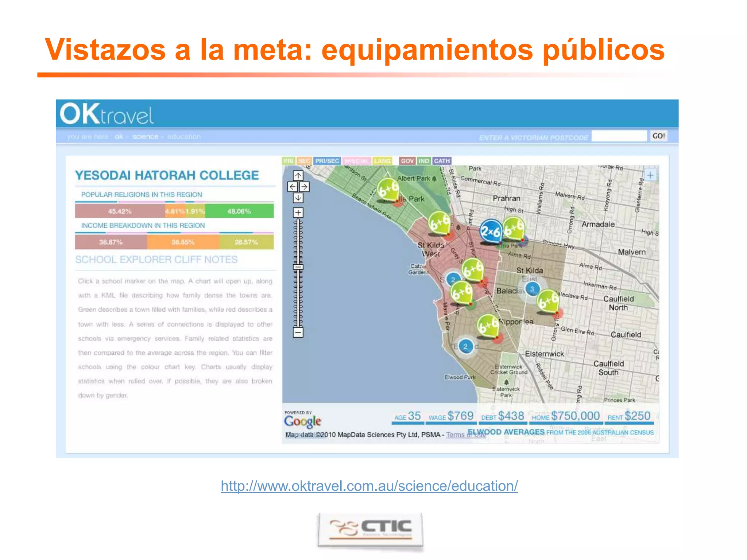Open the oktravel.com.au science education URL
747x560 pixels.
(x=369, y=486)
